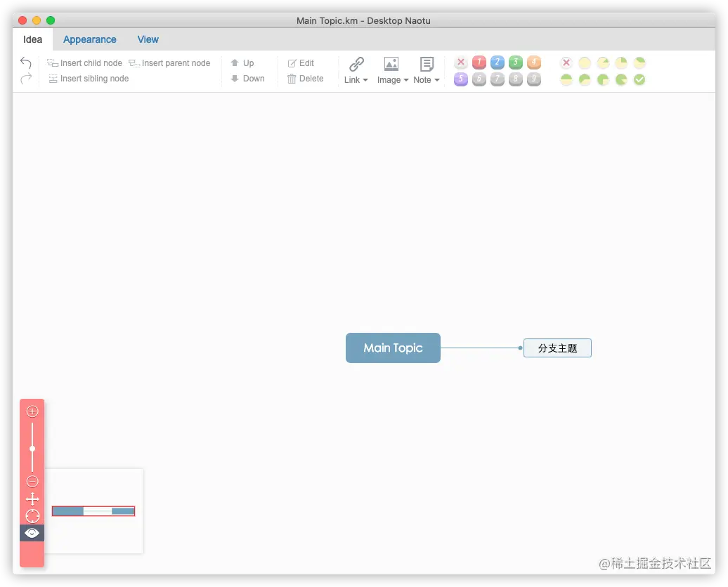Mark progress complete with green checkmark
Viewport: 728px width, 587px height.
point(639,79)
